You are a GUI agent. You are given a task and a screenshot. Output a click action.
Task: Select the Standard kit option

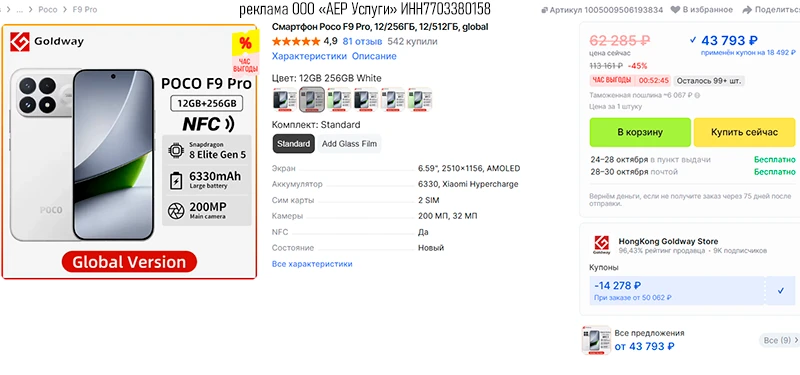click(293, 144)
